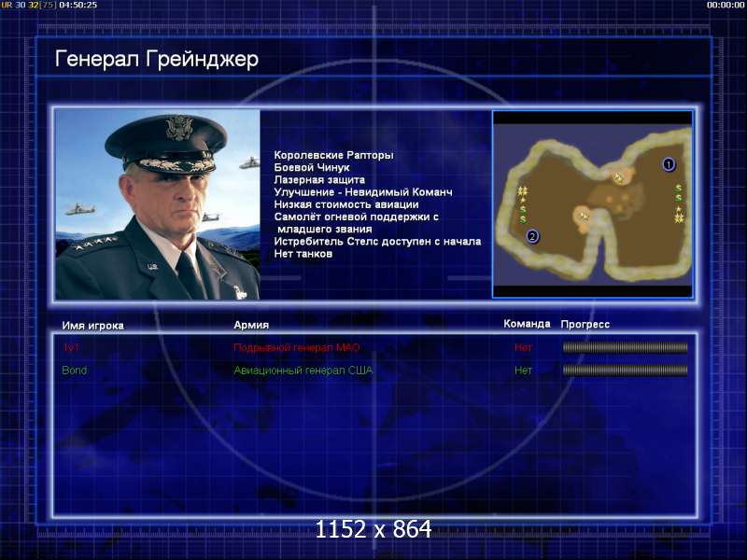
Task: Click the 'Прогресс' column header
Action: coord(585,324)
